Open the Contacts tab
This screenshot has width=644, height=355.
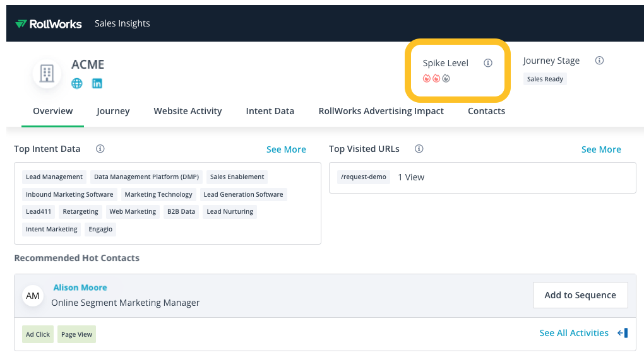pos(486,111)
